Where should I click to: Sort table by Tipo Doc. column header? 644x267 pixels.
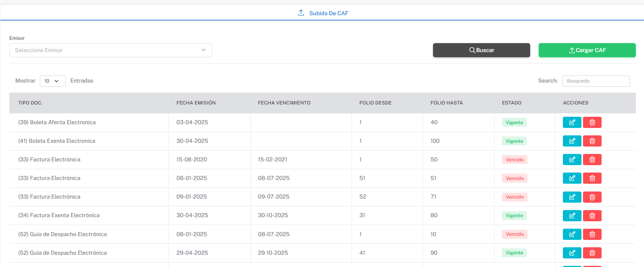pos(30,103)
